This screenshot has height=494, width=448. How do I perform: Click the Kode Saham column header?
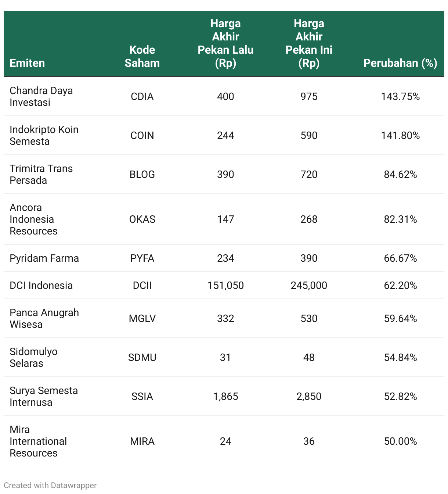point(142,57)
